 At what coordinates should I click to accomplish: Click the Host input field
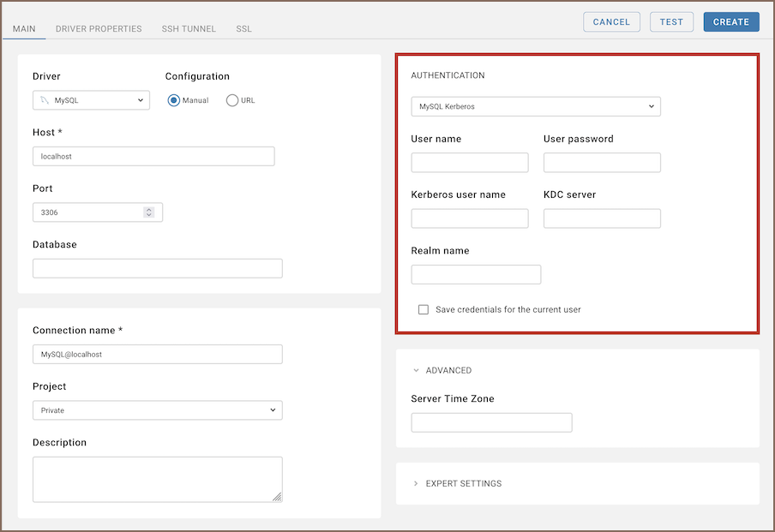pyautogui.click(x=153, y=156)
